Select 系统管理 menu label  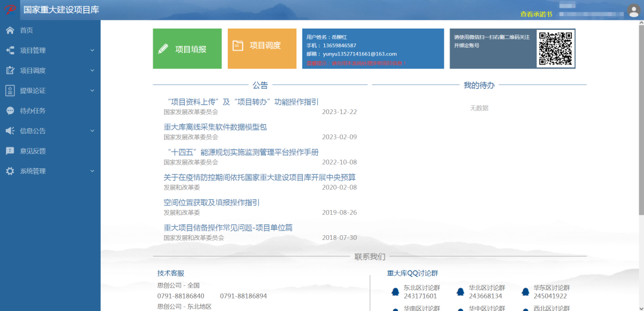pyautogui.click(x=33, y=171)
